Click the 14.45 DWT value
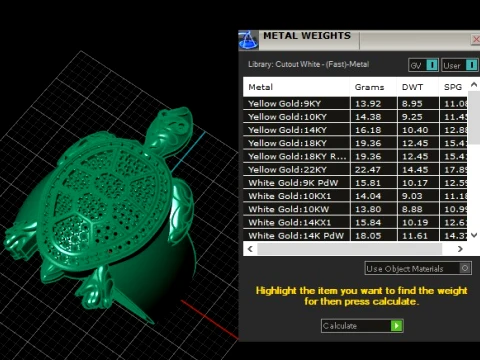 click(415, 170)
